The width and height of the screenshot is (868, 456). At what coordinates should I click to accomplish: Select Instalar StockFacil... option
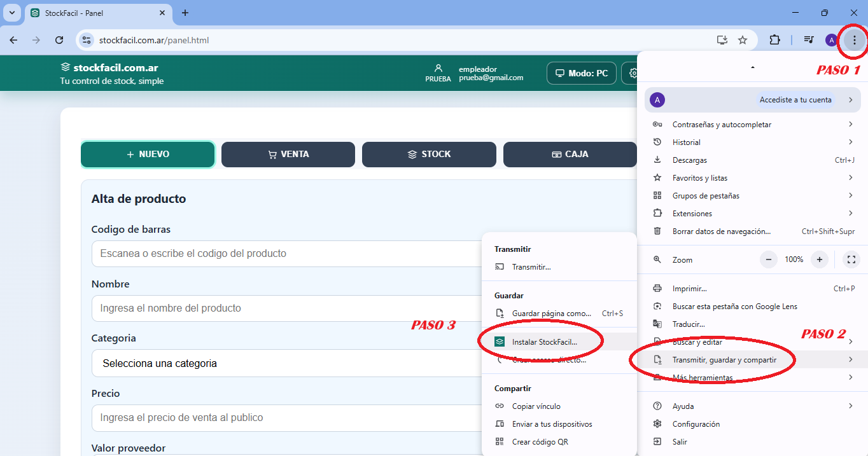pos(559,342)
